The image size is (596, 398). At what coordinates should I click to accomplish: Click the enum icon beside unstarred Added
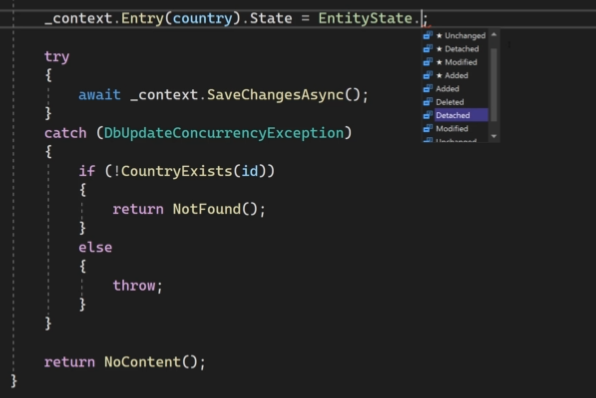[428, 89]
